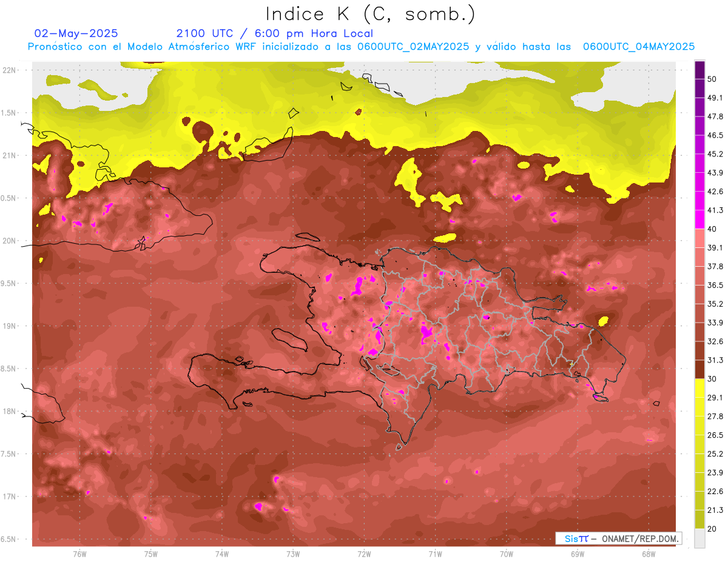The image size is (728, 562).
Task: Click the '42.6' value on the color scale
Action: tap(715, 192)
